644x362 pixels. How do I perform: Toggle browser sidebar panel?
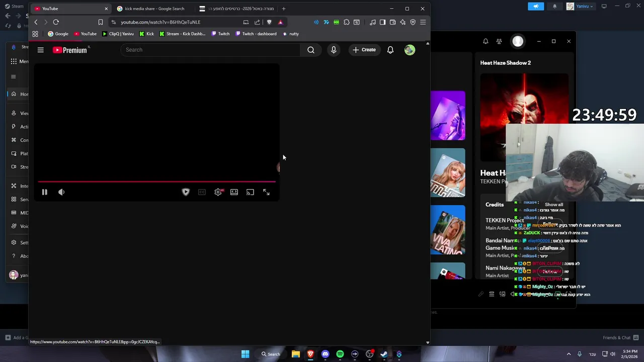[x=382, y=22]
